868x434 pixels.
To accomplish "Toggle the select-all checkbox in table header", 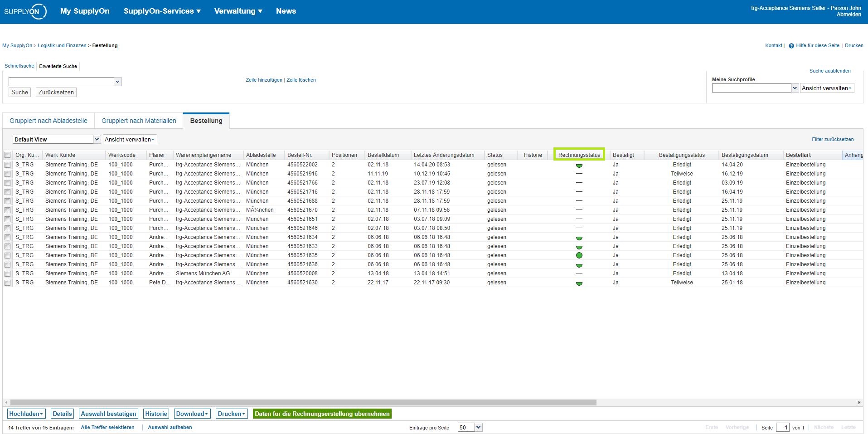I will coord(7,155).
